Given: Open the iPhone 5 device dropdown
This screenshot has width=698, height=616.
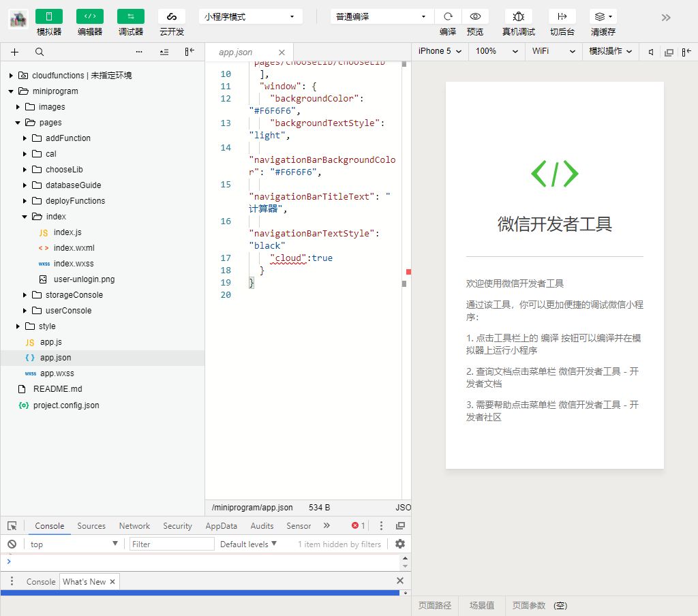Looking at the screenshot, I should (x=440, y=51).
